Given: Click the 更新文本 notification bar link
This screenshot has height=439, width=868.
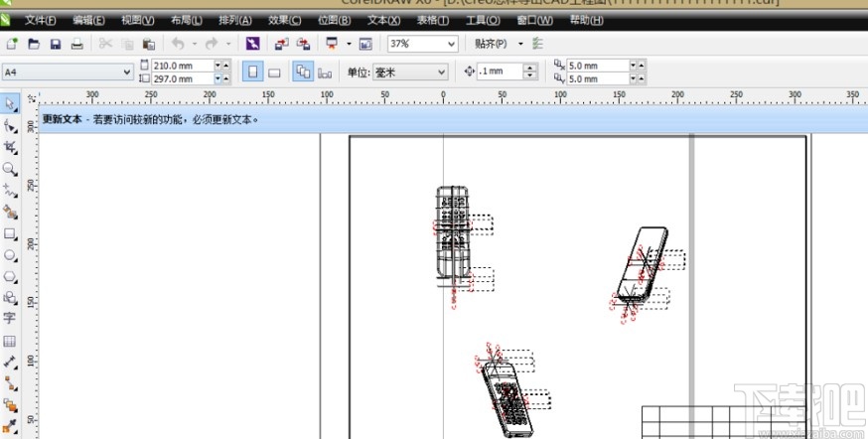Looking at the screenshot, I should [x=62, y=119].
